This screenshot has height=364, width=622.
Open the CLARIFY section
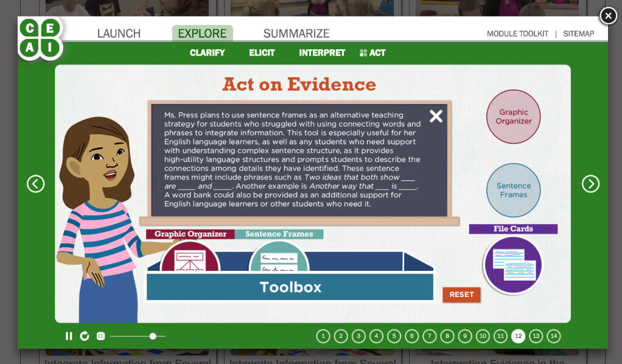(207, 53)
